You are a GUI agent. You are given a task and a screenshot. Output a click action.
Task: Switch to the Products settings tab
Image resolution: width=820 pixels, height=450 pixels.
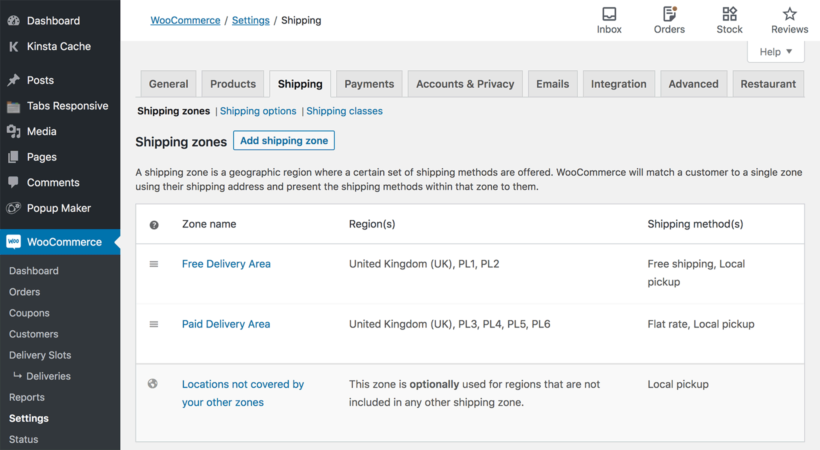[233, 84]
